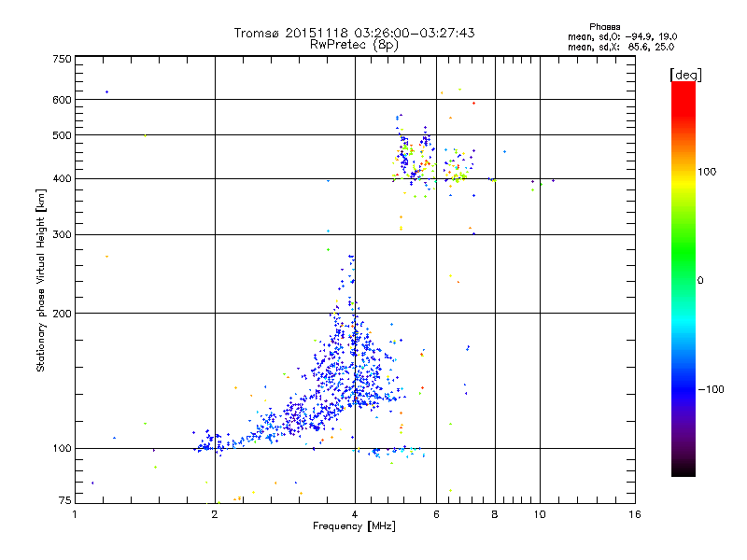Screen dimensions: 747x560
Task: Click the y-axis tick label '300'
Action: pos(62,235)
